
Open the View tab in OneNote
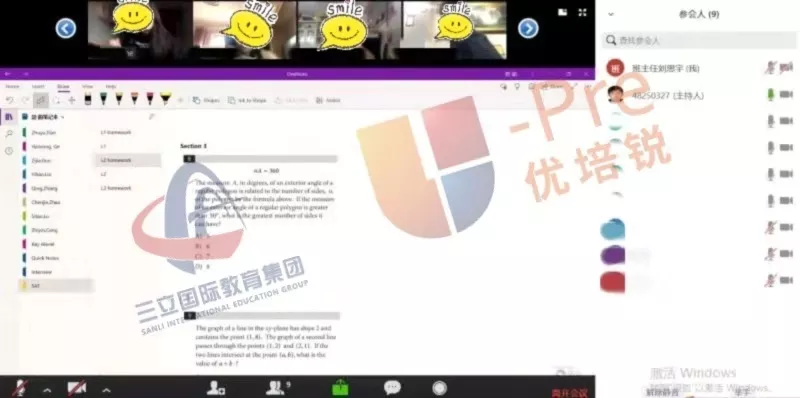(88, 87)
